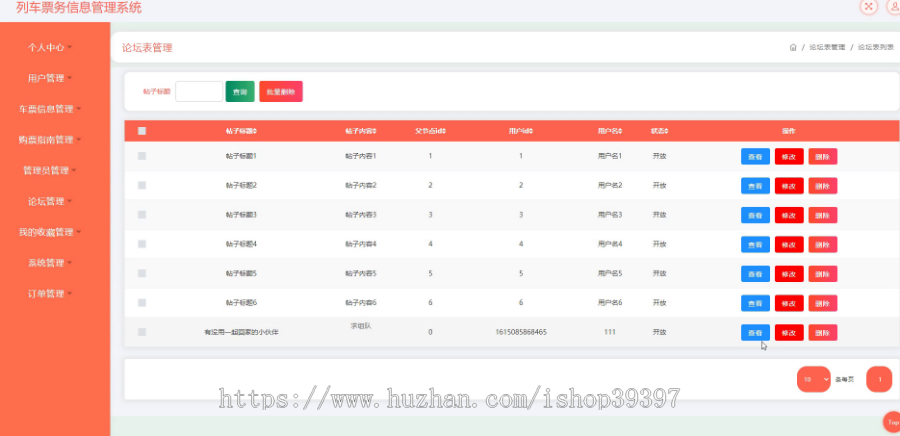The height and width of the screenshot is (436, 900).
Task: Open the 论坛管理 sidebar menu item
Action: (x=50, y=201)
